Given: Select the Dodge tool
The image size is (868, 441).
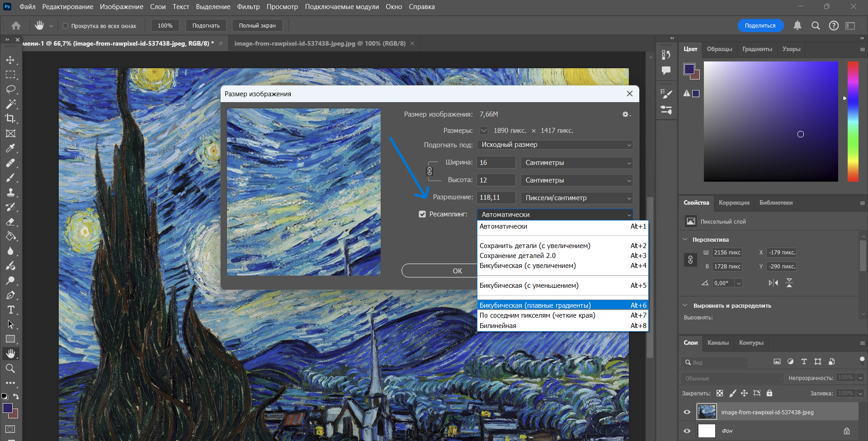Looking at the screenshot, I should click(x=10, y=280).
